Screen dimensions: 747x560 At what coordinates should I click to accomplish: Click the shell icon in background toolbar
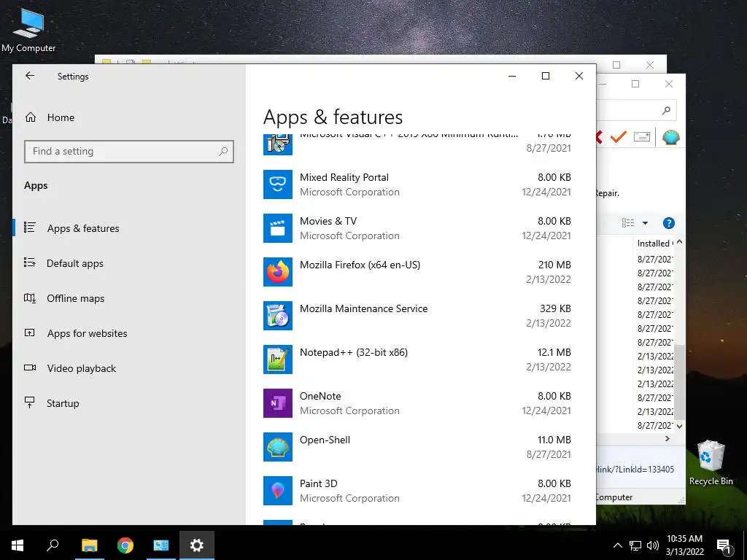[x=670, y=137]
